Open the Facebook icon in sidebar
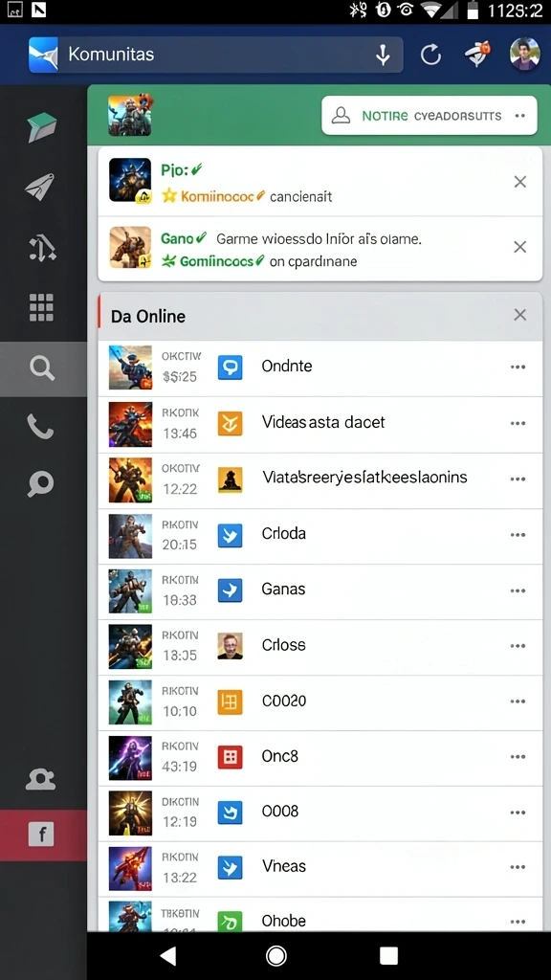Screen dimensions: 551x980 coord(41,834)
